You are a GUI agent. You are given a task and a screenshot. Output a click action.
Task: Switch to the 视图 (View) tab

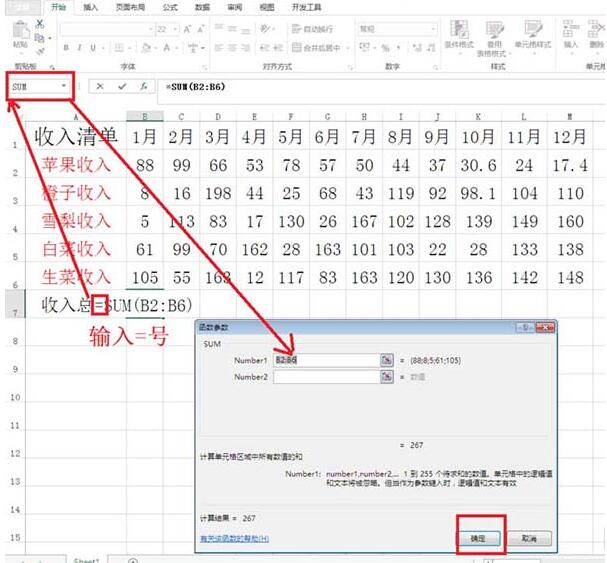click(x=267, y=7)
